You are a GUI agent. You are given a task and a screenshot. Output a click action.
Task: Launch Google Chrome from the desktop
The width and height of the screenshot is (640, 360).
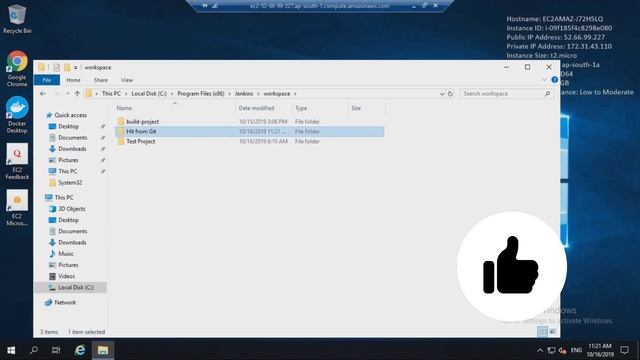point(17,68)
